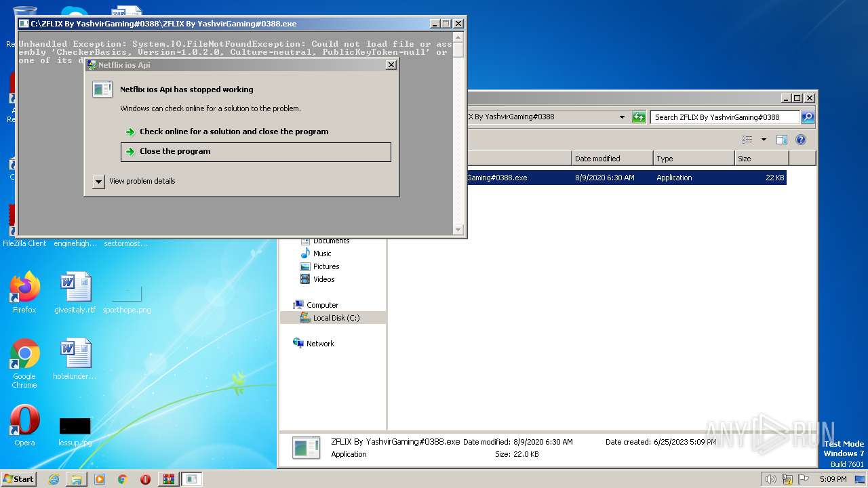Click the '22 KB' size cell
Image resolution: width=868 pixels, height=488 pixels.
point(774,178)
